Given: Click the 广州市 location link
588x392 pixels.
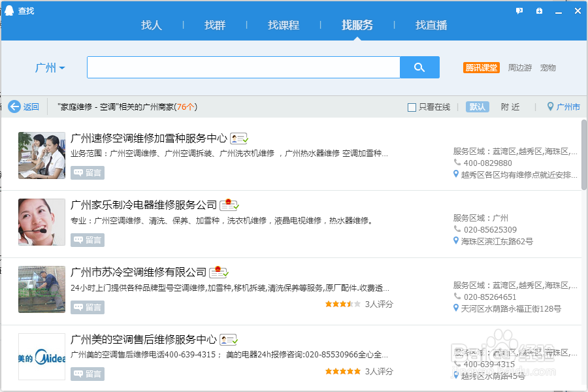Looking at the screenshot, I should [x=568, y=107].
